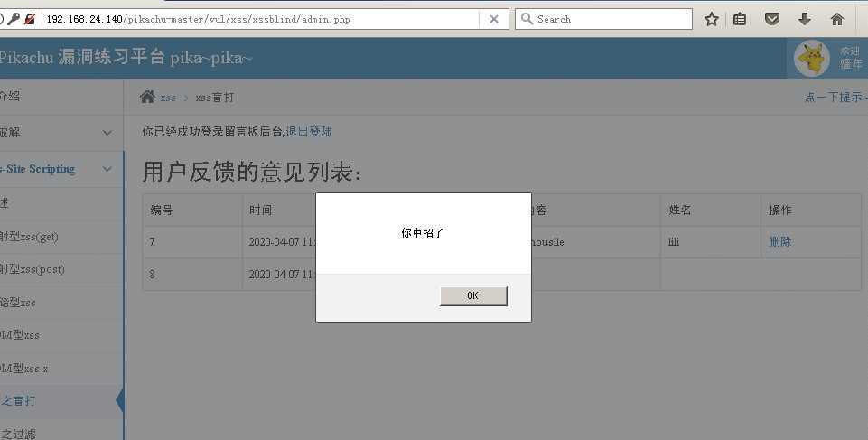Click the alert message 你中招了
The height and width of the screenshot is (440, 868).
tap(423, 233)
